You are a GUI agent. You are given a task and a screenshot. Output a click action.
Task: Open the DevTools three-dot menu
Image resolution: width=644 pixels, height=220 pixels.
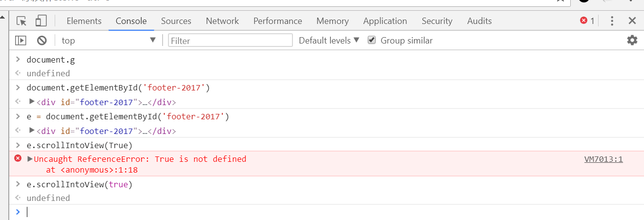pos(612,21)
